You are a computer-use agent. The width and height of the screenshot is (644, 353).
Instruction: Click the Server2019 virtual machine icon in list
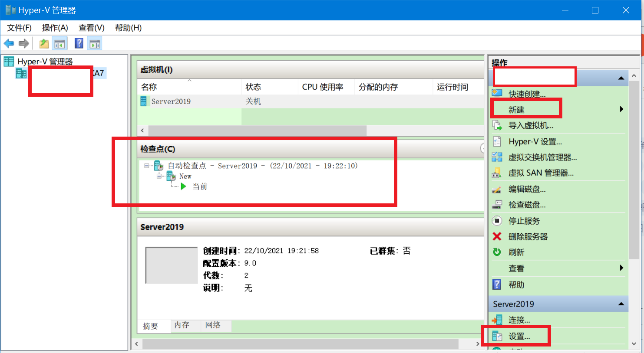[144, 101]
